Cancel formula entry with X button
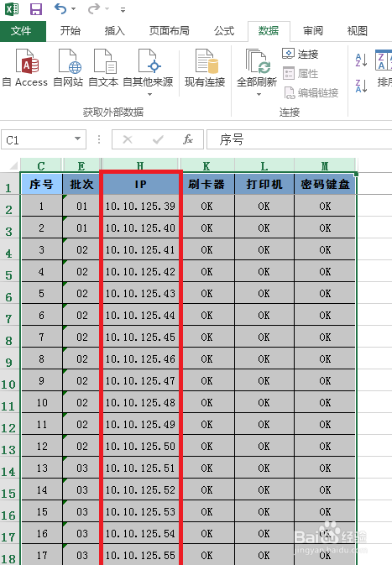 coord(128,139)
